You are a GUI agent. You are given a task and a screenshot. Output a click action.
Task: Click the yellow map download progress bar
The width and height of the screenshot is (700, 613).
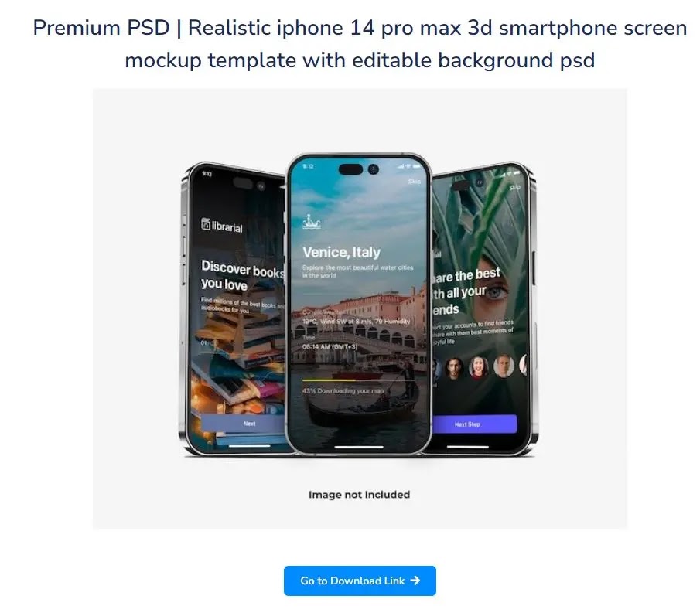tap(329, 380)
